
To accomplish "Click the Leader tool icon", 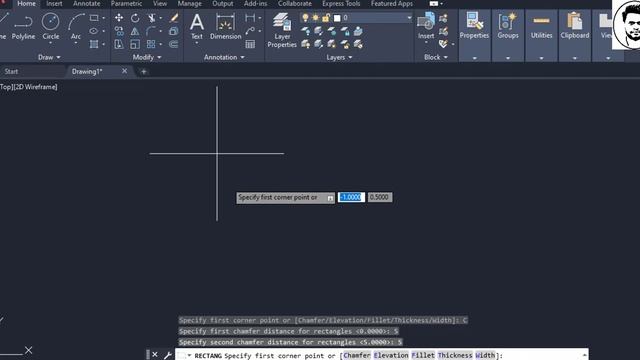I will [250, 31].
